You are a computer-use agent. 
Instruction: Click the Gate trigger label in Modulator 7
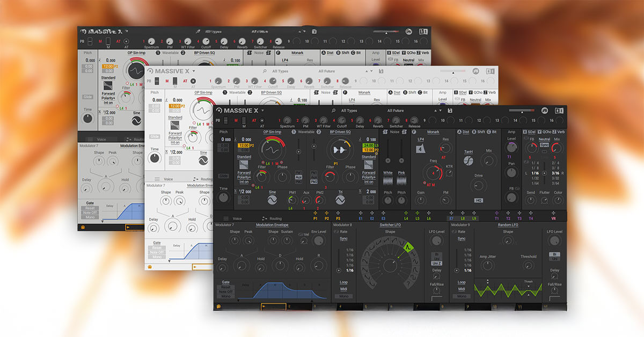(226, 282)
